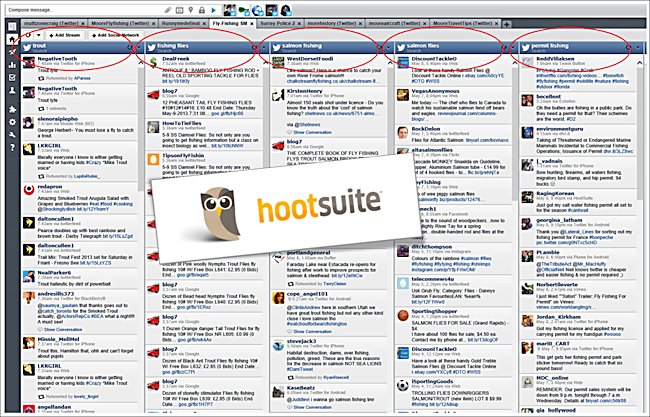650x417 pixels.
Task: Open the Publisher paper-plane icon in sidebar
Action: click(x=12, y=52)
